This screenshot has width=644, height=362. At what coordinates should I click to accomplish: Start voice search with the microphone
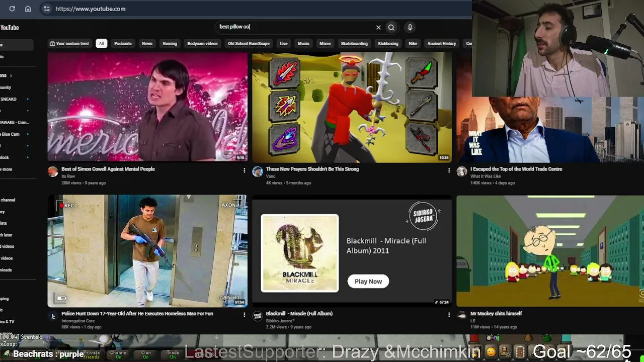coord(410,27)
